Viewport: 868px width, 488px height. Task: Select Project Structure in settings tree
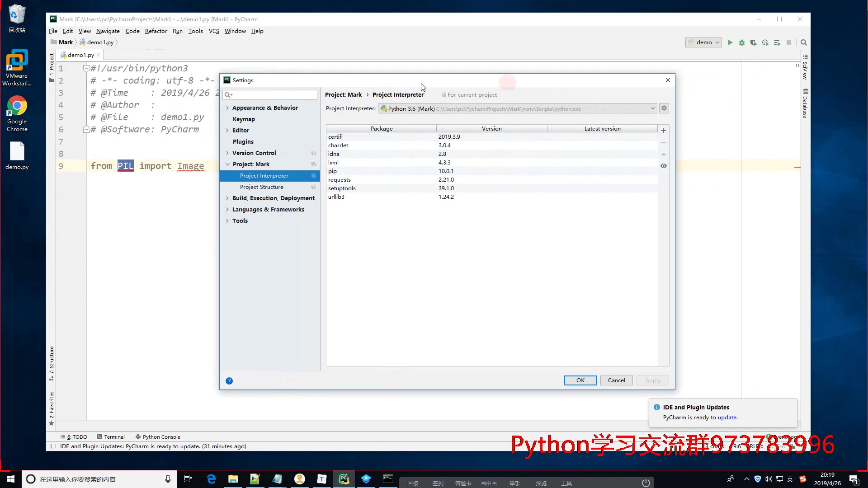pos(262,187)
